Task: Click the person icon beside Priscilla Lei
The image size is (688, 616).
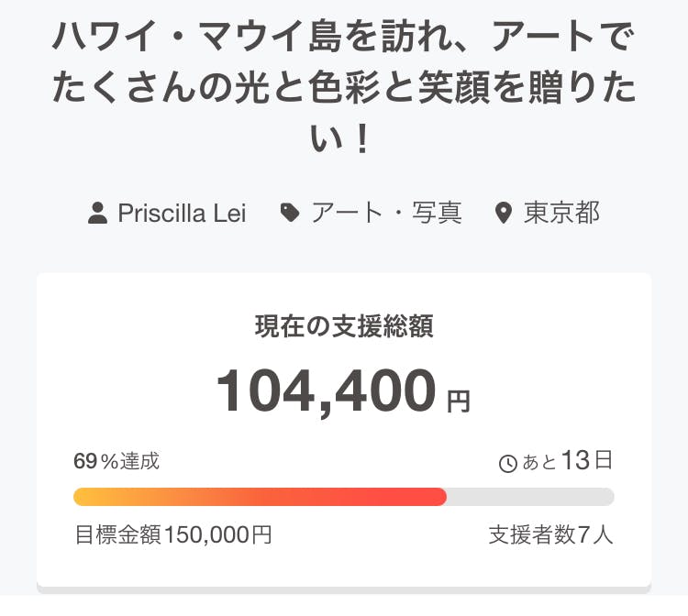Action: 97,214
